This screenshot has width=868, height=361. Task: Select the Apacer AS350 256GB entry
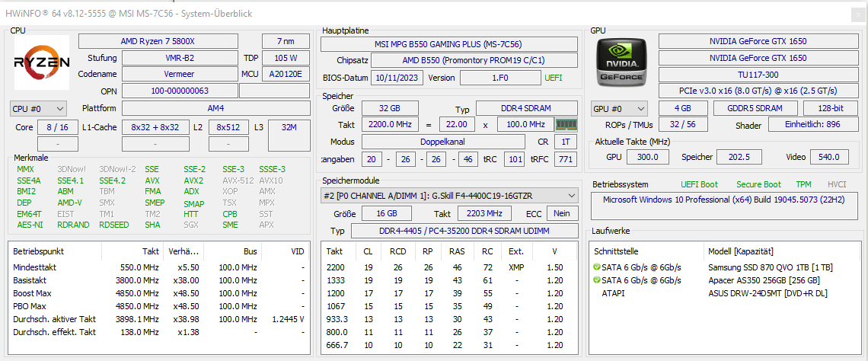point(764,280)
